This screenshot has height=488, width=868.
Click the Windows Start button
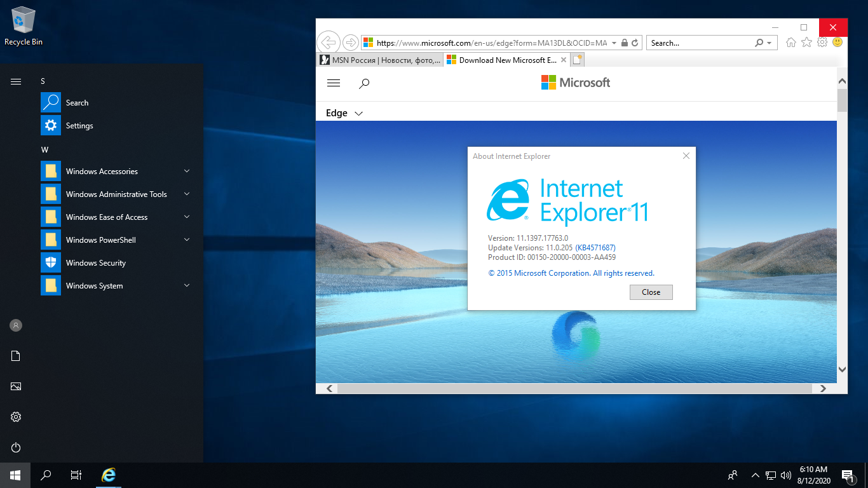pos(15,475)
